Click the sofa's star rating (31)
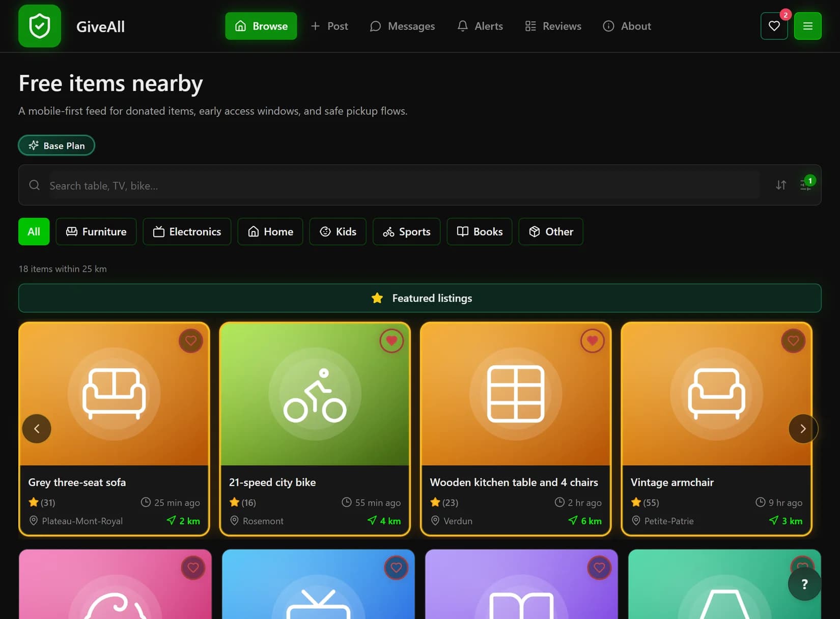Viewport: 840px width, 619px height. tap(42, 502)
